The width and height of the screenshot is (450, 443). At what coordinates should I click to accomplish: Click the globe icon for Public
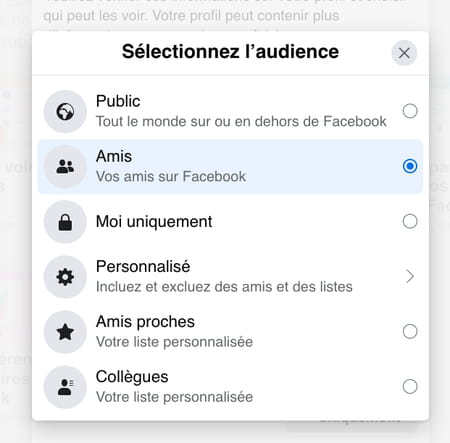(65, 112)
